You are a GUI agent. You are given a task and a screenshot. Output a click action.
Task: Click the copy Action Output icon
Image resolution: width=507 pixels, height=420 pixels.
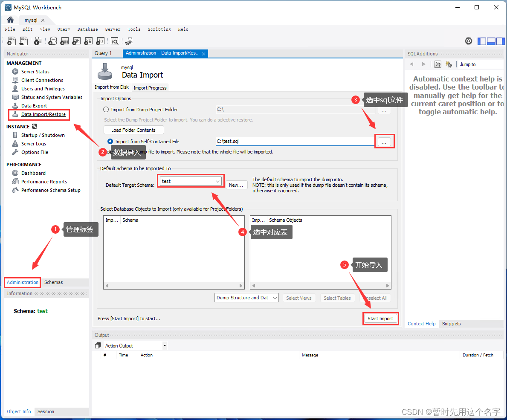click(98, 346)
